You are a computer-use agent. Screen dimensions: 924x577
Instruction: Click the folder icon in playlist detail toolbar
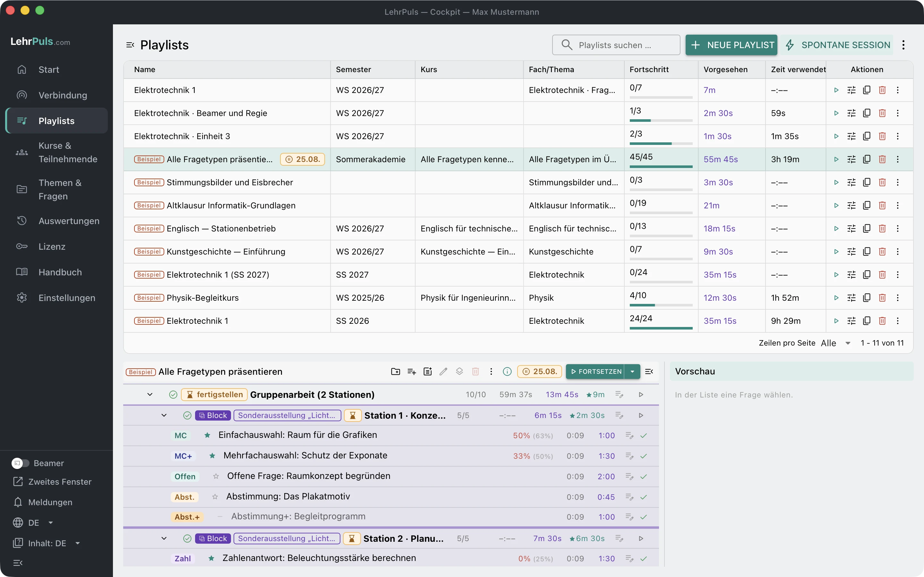point(396,371)
